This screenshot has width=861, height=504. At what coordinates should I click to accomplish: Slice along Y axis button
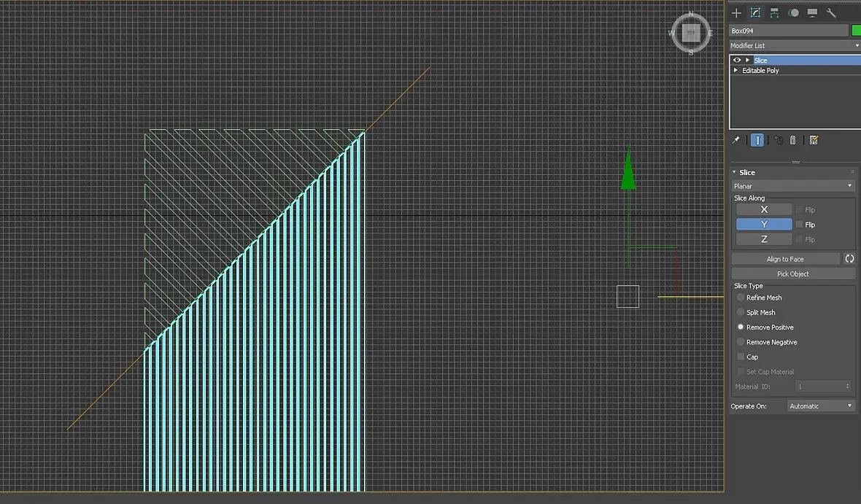(x=764, y=224)
